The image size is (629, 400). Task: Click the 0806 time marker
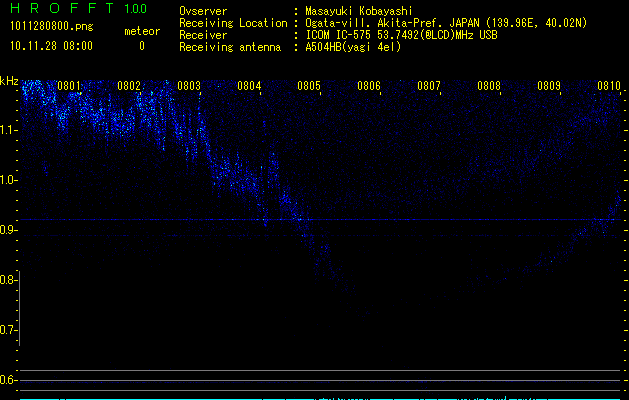pos(369,86)
